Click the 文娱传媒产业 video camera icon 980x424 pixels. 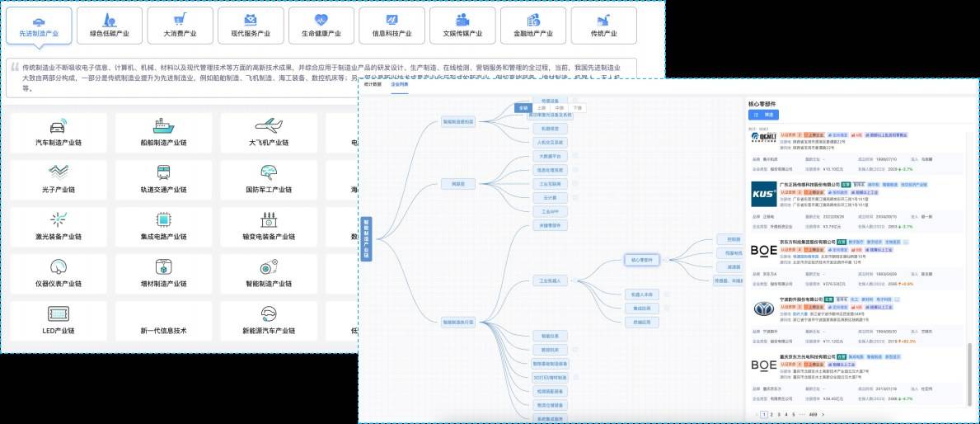462,20
